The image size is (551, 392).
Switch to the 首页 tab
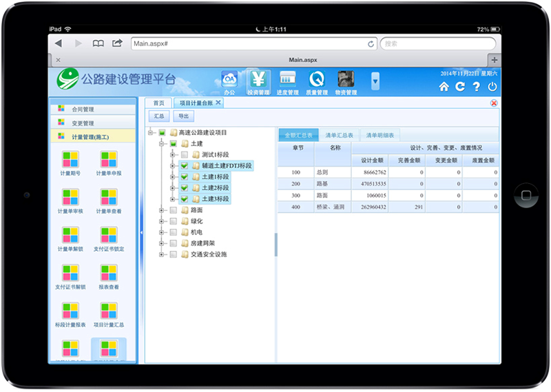[158, 103]
